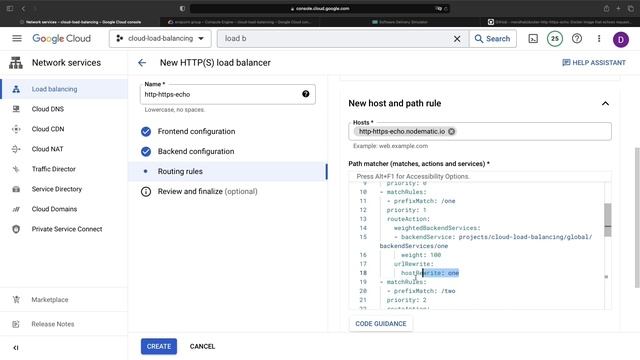Collapse the New host and path rule section

605,103
